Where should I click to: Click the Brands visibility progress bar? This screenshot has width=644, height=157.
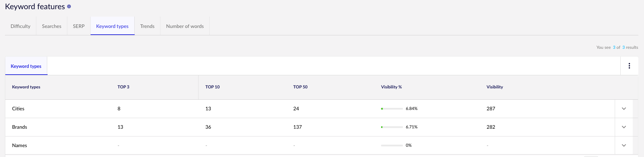(392, 127)
